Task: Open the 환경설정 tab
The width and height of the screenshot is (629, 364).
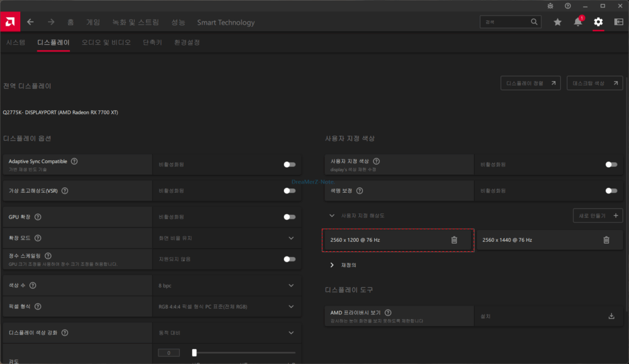Action: (187, 42)
